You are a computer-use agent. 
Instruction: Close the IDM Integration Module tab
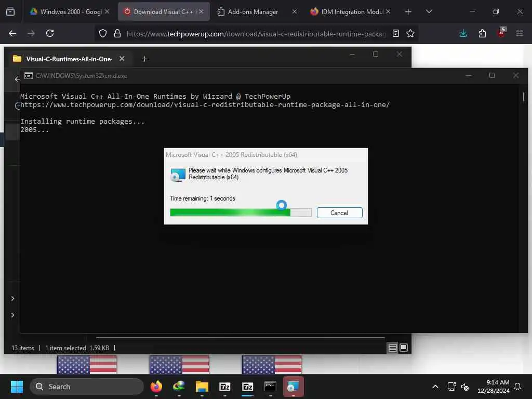[388, 11]
